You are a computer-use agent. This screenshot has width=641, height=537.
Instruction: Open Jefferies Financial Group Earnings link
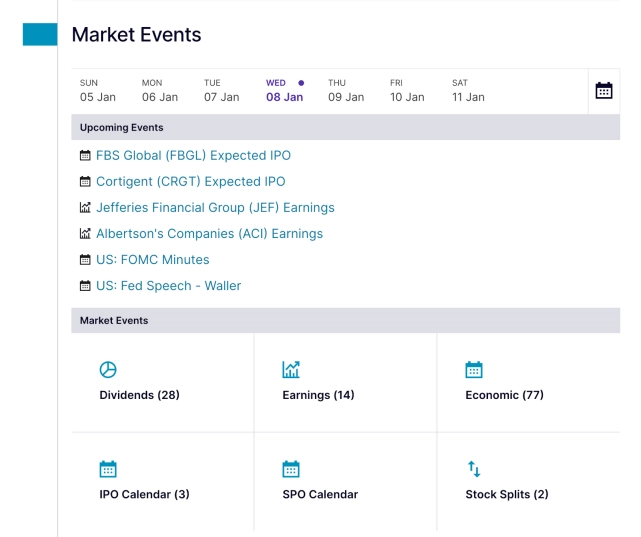tap(215, 208)
